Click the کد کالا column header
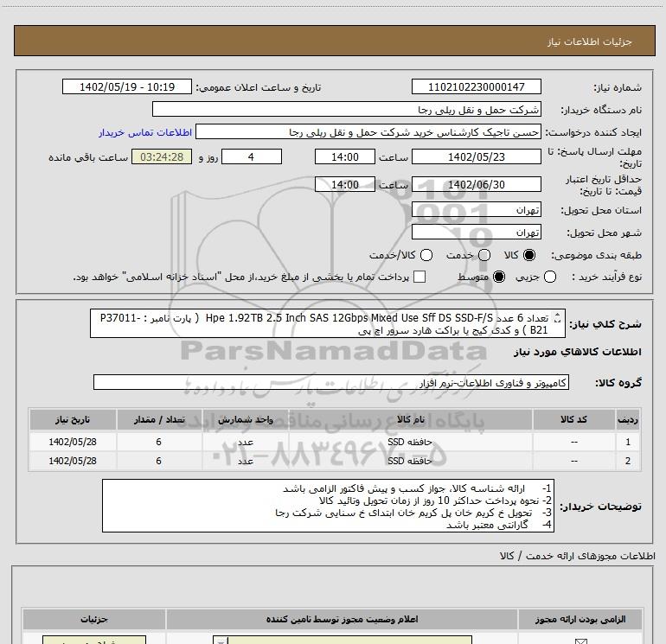The image size is (666, 644). (x=573, y=419)
